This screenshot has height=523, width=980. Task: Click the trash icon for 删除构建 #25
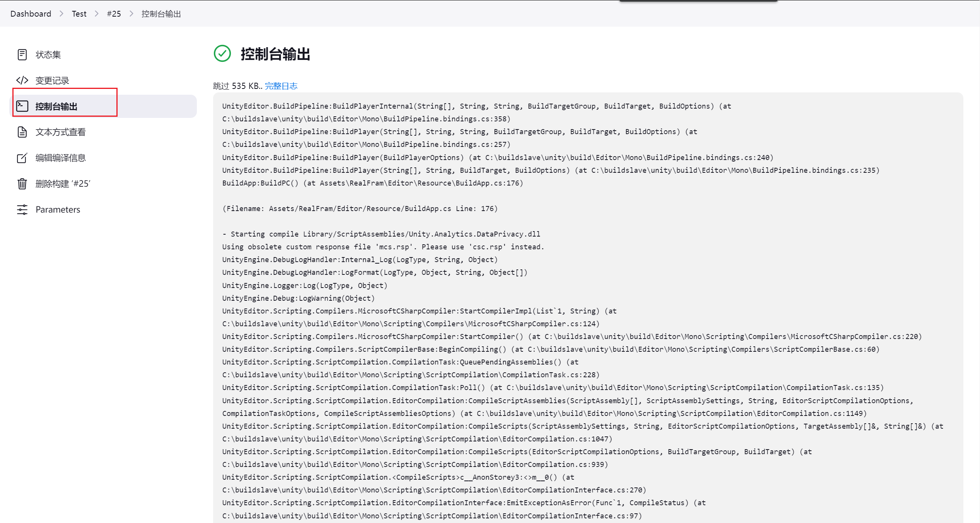[22, 184]
